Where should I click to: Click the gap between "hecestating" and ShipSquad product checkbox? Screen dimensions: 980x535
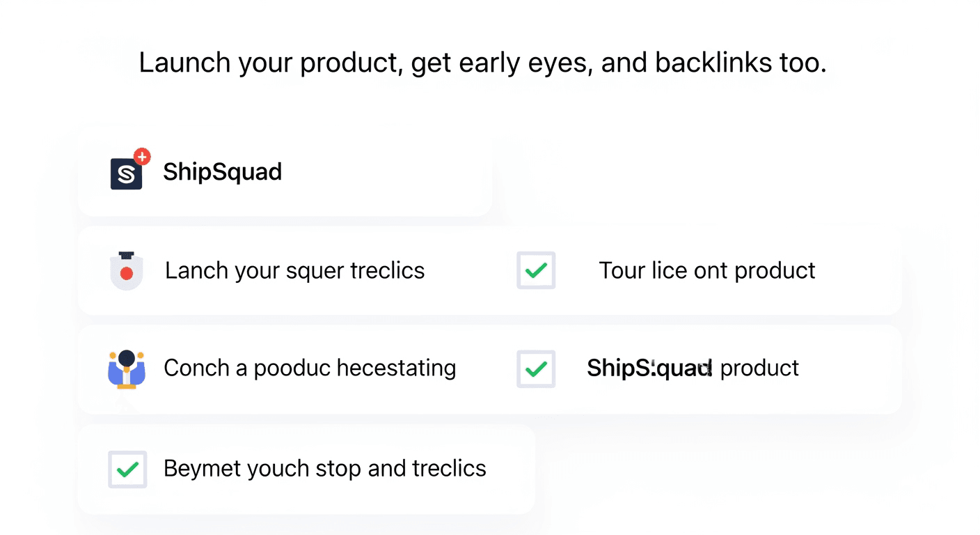(x=486, y=368)
